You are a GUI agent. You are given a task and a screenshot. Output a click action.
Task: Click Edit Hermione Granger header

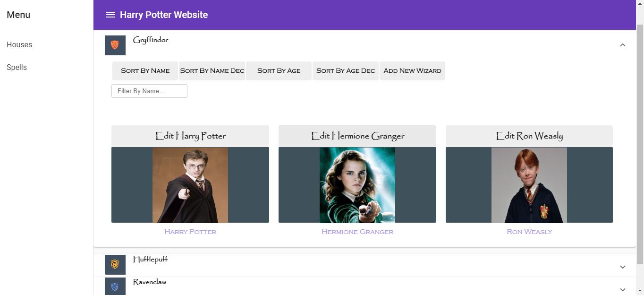pyautogui.click(x=357, y=136)
